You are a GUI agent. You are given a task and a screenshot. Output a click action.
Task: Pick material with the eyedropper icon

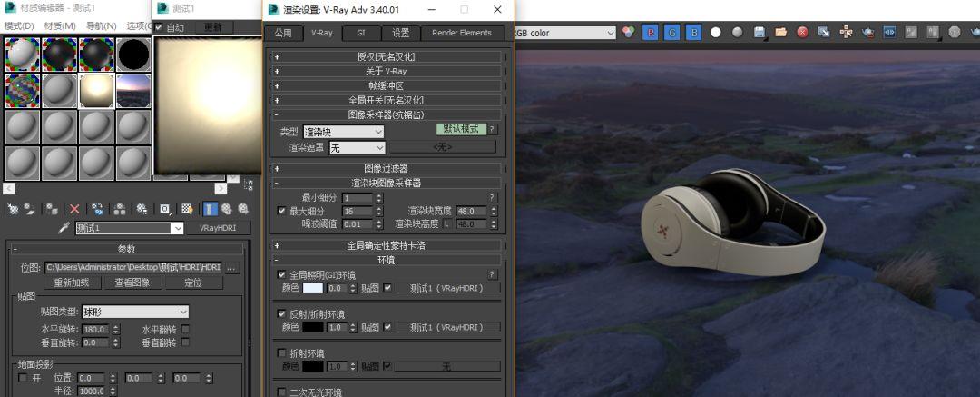point(63,228)
